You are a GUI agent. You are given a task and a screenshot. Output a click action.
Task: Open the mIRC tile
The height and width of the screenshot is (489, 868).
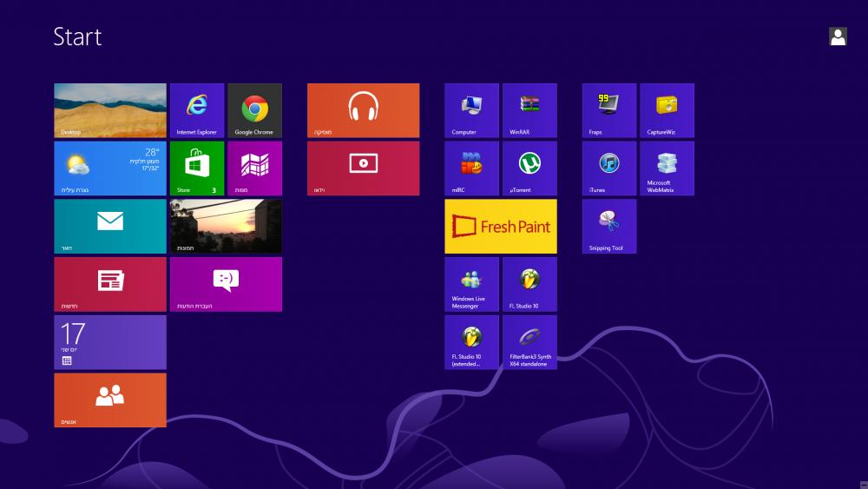[x=471, y=169]
